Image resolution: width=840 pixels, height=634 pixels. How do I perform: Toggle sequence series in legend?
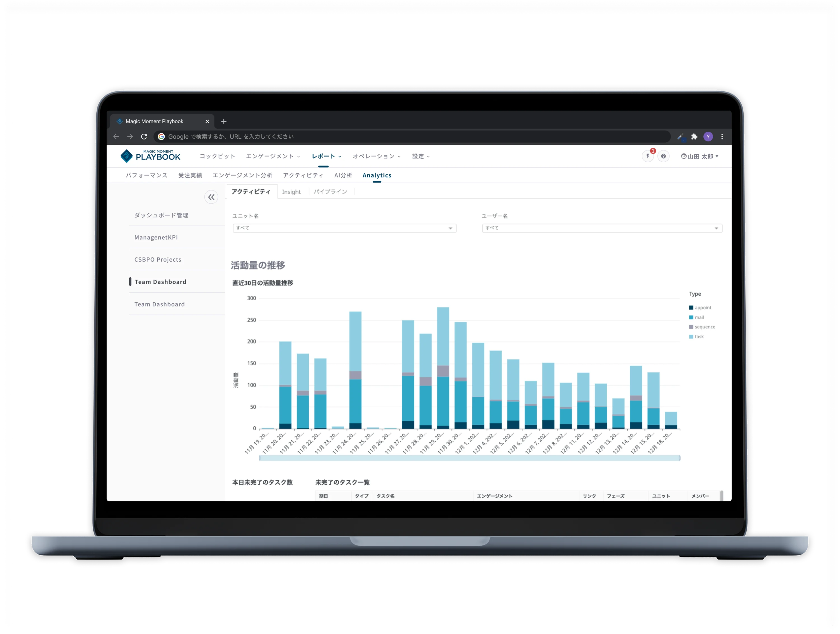click(702, 327)
